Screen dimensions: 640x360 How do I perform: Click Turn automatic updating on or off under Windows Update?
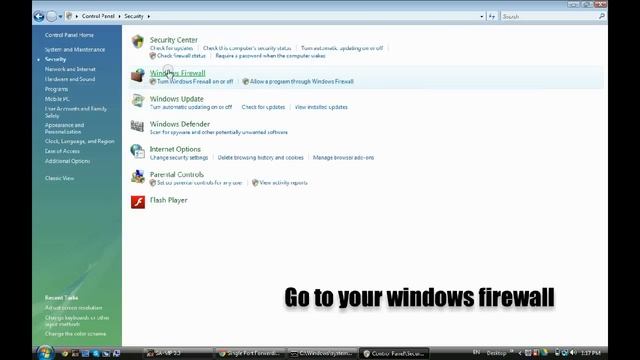tap(191, 107)
